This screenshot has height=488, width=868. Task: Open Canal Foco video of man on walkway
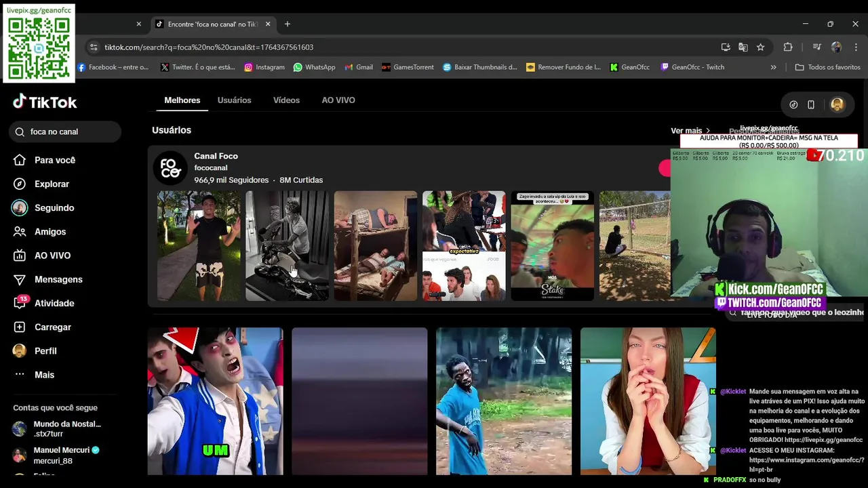click(x=199, y=245)
